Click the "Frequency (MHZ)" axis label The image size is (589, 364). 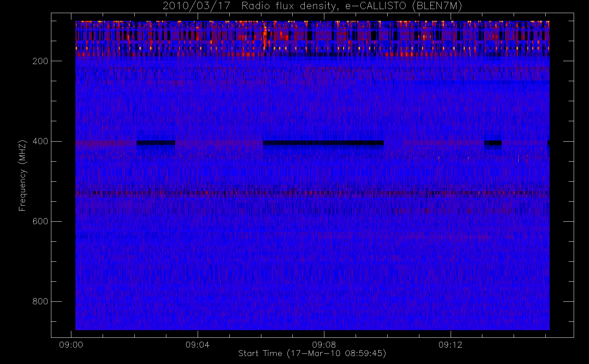(x=23, y=175)
